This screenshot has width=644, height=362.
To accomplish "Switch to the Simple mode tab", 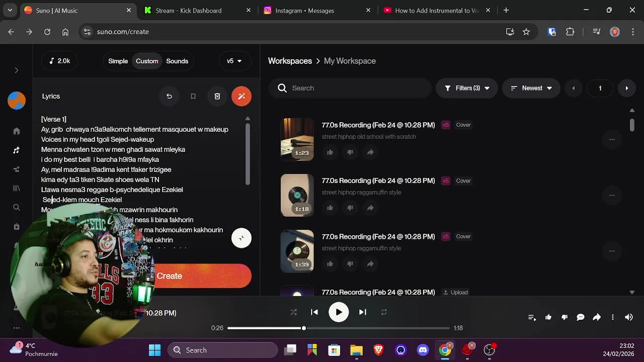I will (118, 61).
